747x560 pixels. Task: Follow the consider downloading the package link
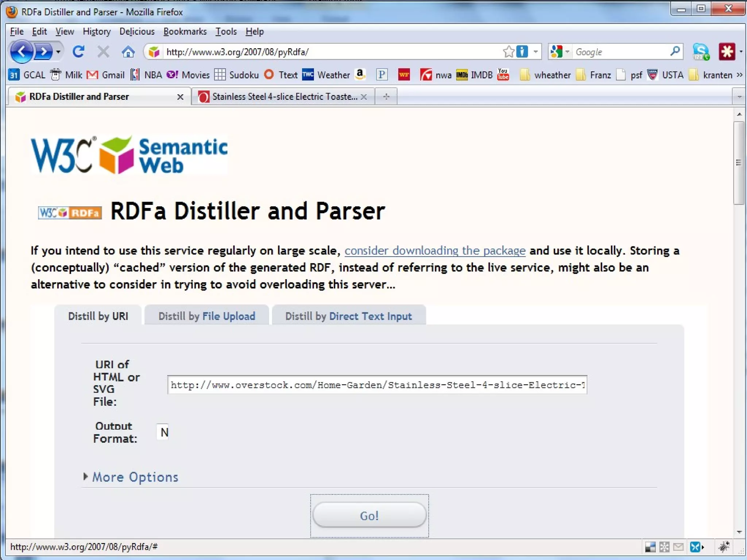tap(435, 251)
